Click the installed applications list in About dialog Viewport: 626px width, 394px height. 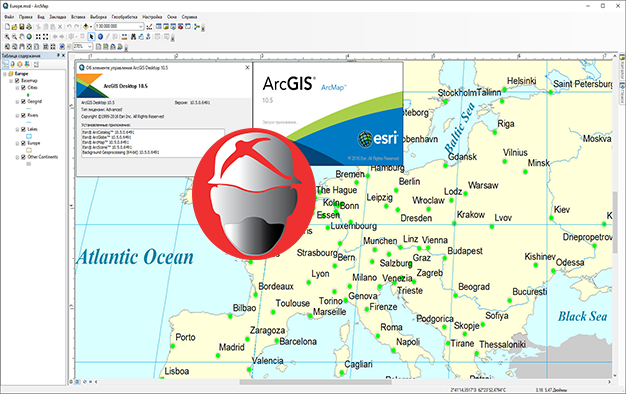pyautogui.click(x=153, y=143)
